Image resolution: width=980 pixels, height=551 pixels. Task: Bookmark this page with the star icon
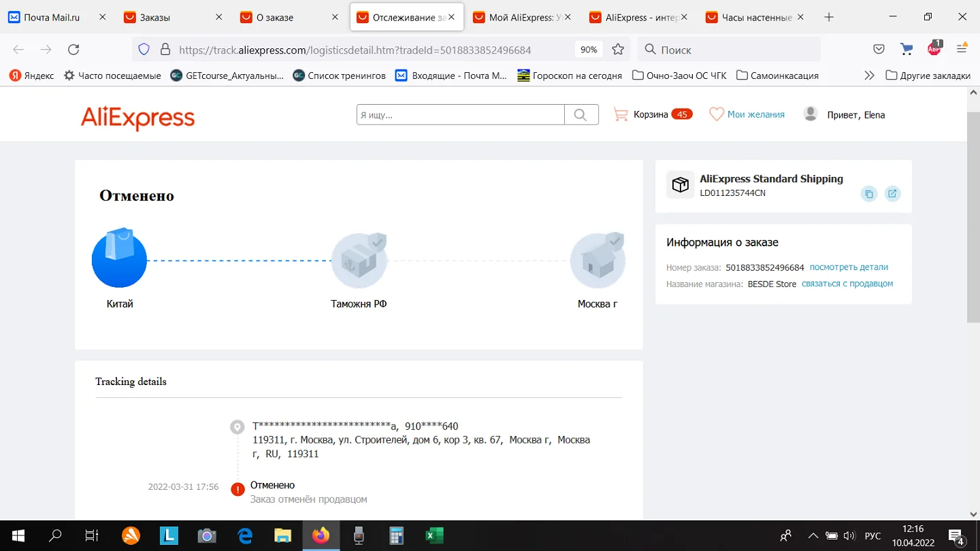click(x=618, y=49)
